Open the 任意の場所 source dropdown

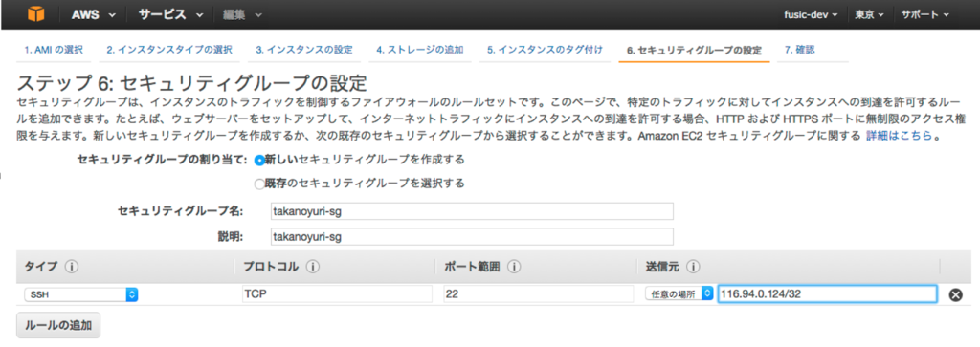point(679,294)
